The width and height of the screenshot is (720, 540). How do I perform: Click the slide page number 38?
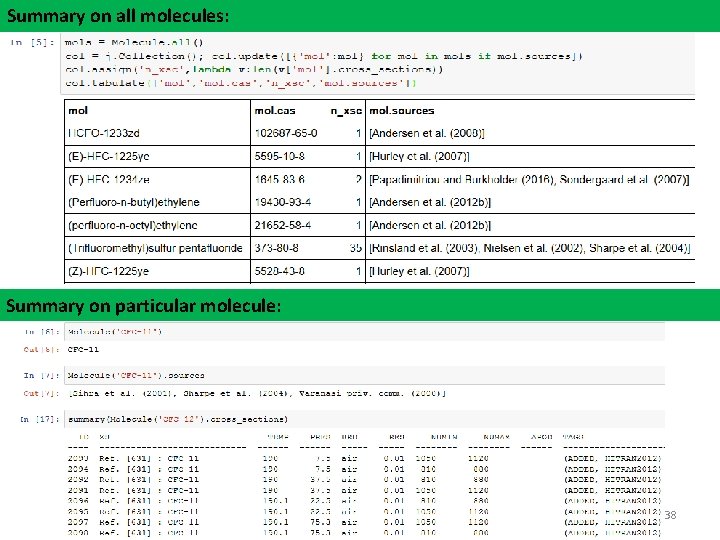click(670, 515)
